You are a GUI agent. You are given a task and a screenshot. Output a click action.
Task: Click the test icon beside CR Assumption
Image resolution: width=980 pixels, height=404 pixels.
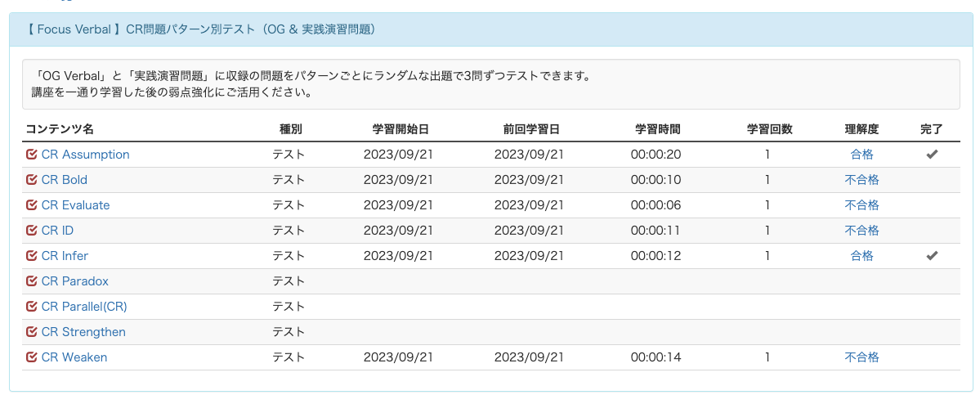pos(32,155)
